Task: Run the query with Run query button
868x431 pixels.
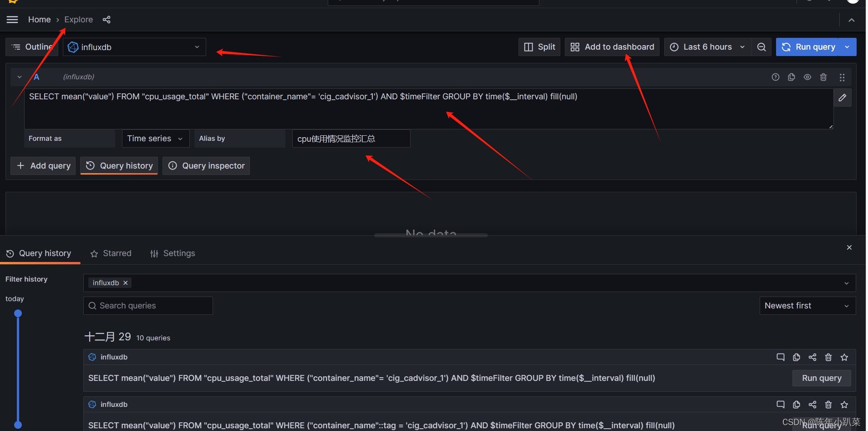Action: coord(808,47)
